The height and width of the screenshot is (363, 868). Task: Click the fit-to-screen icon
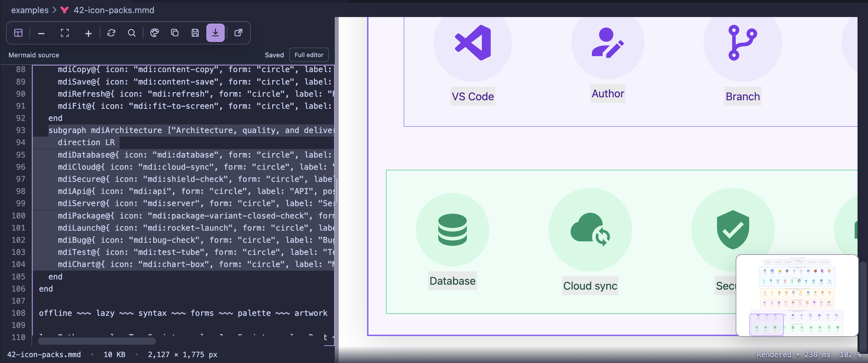65,33
